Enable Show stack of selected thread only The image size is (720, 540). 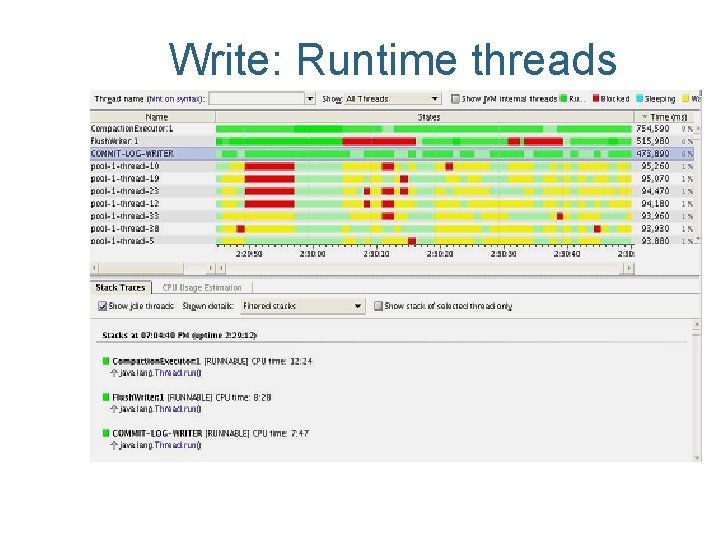pyautogui.click(x=378, y=306)
